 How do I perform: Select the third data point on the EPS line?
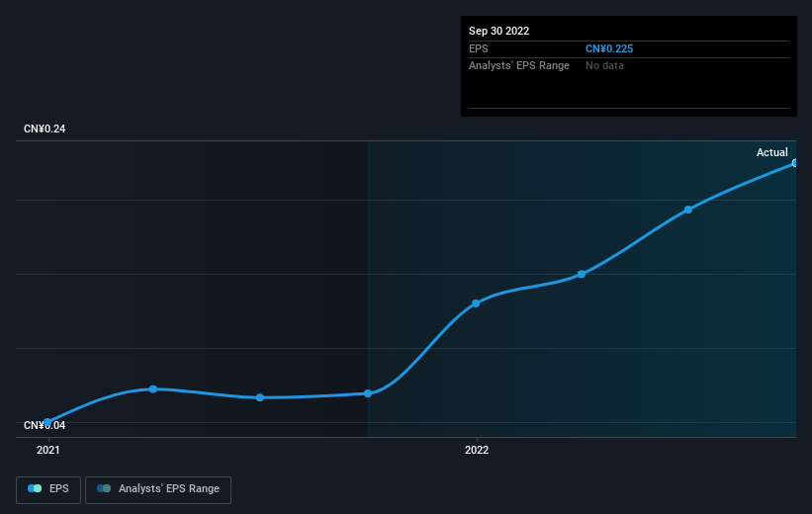(x=260, y=397)
